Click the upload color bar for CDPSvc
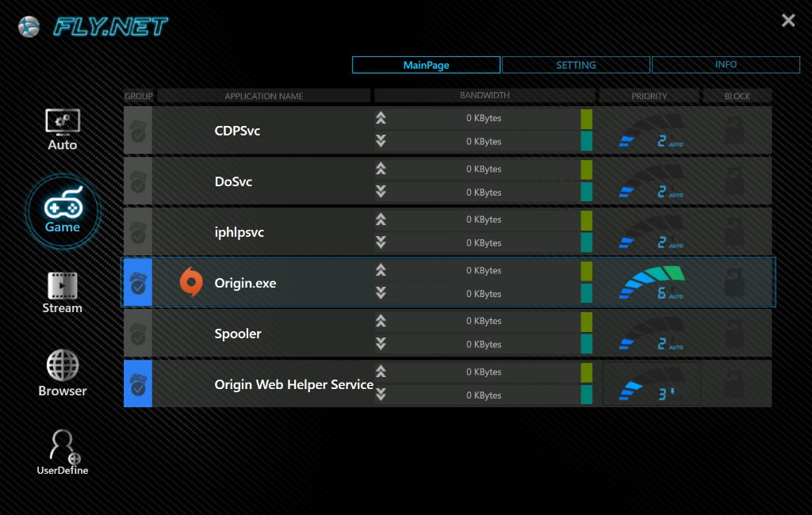 pyautogui.click(x=586, y=119)
